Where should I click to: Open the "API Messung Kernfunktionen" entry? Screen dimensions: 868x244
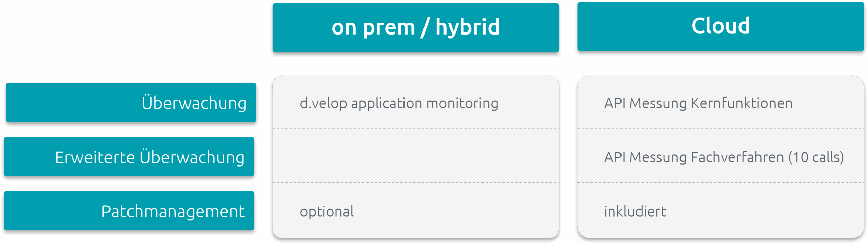point(698,103)
